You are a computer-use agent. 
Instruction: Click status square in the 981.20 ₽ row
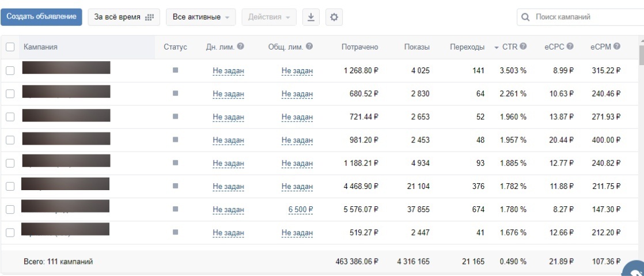tap(175, 139)
